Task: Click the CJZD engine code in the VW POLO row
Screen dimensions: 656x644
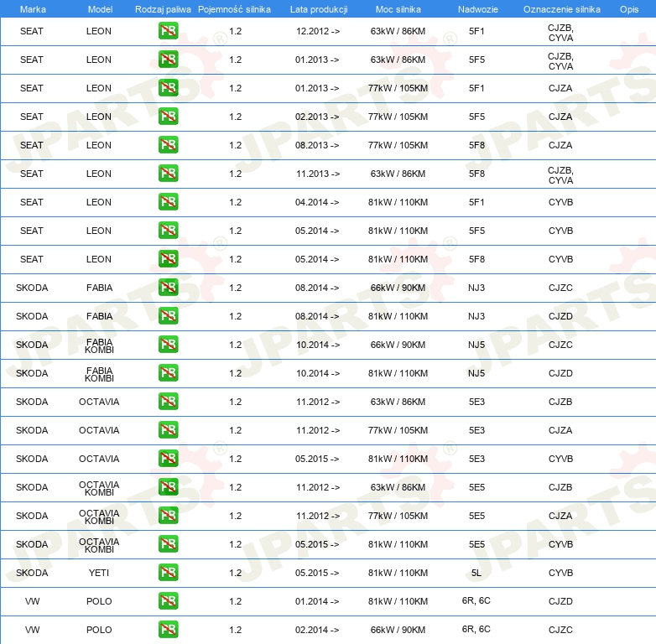Action: pyautogui.click(x=560, y=601)
